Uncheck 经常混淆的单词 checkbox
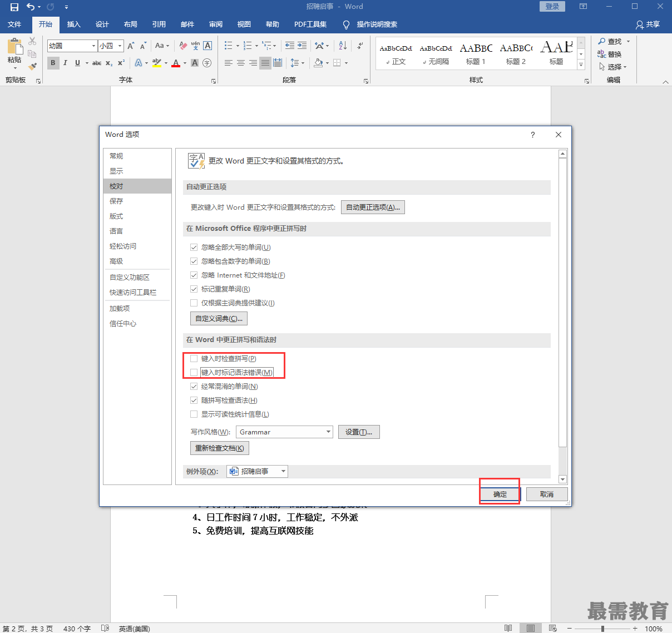The width and height of the screenshot is (672, 633). [194, 386]
